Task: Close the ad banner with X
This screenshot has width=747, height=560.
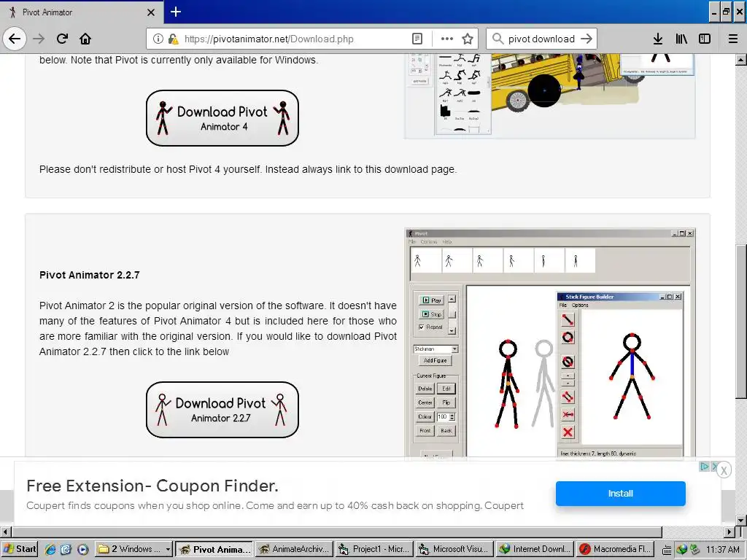Action: (724, 470)
